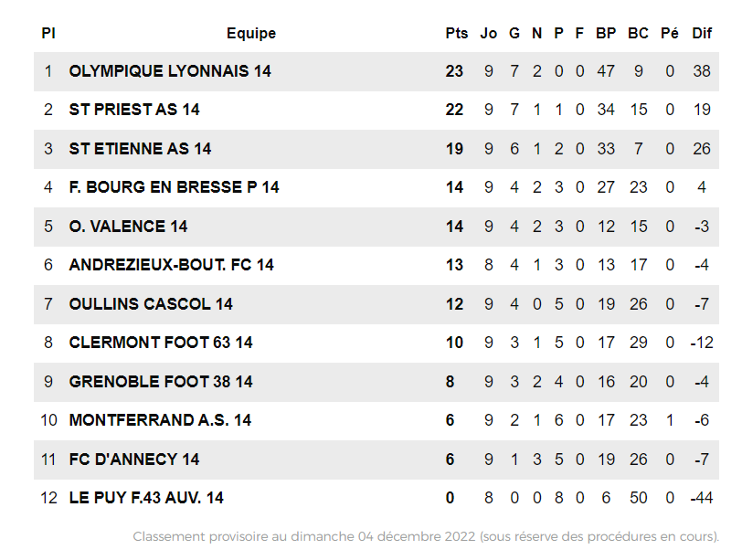Click the ST PRIEST AS 14 team name
The height and width of the screenshot is (560, 742).
tap(134, 110)
